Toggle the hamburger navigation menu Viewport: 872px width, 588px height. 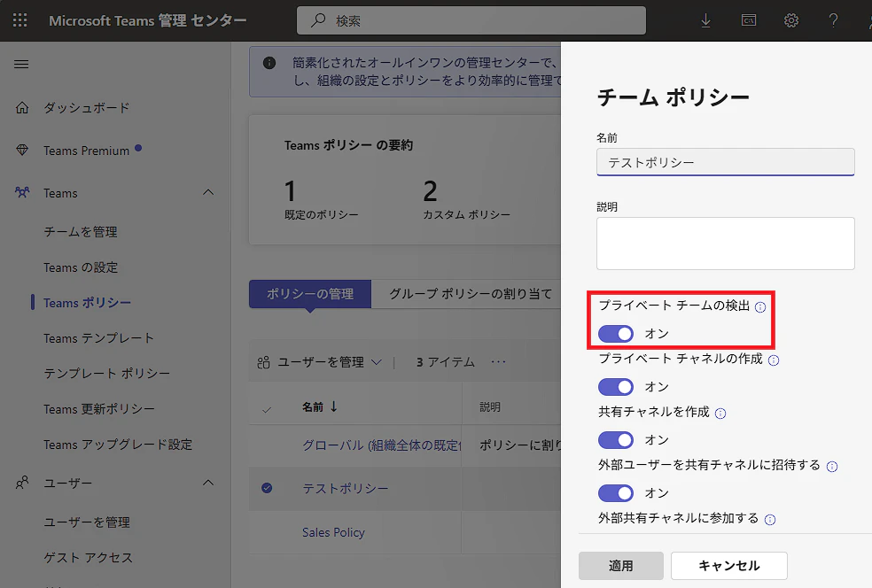(x=21, y=64)
